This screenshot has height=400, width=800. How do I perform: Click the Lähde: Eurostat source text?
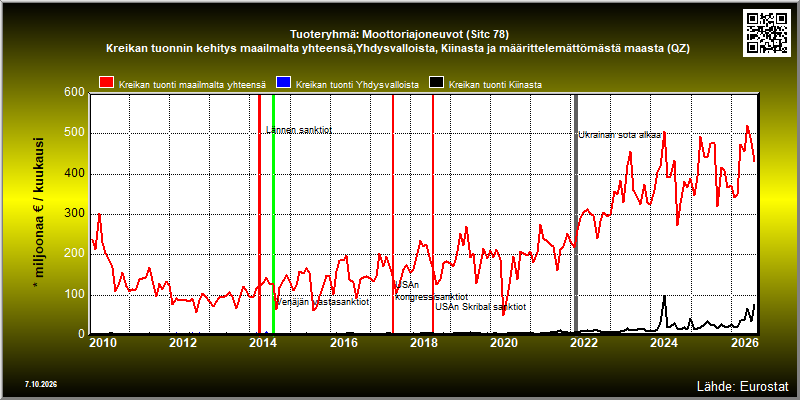tap(743, 385)
